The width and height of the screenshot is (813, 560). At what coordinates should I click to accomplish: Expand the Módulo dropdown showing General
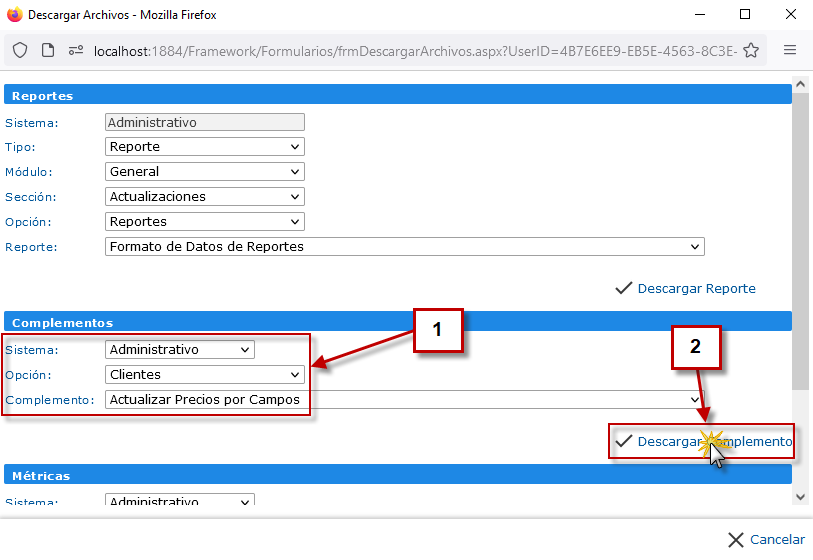pyautogui.click(x=204, y=172)
